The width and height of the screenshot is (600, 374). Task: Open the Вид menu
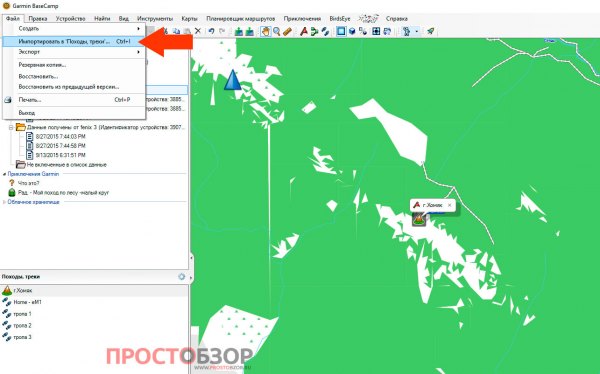click(124, 18)
